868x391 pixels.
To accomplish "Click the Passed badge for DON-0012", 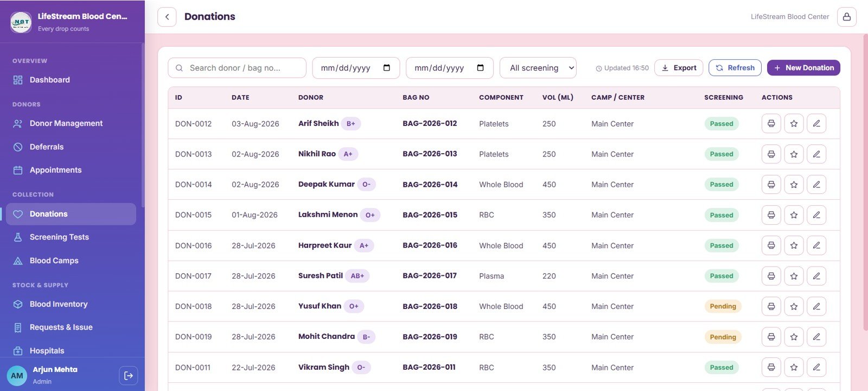I will pyautogui.click(x=722, y=124).
